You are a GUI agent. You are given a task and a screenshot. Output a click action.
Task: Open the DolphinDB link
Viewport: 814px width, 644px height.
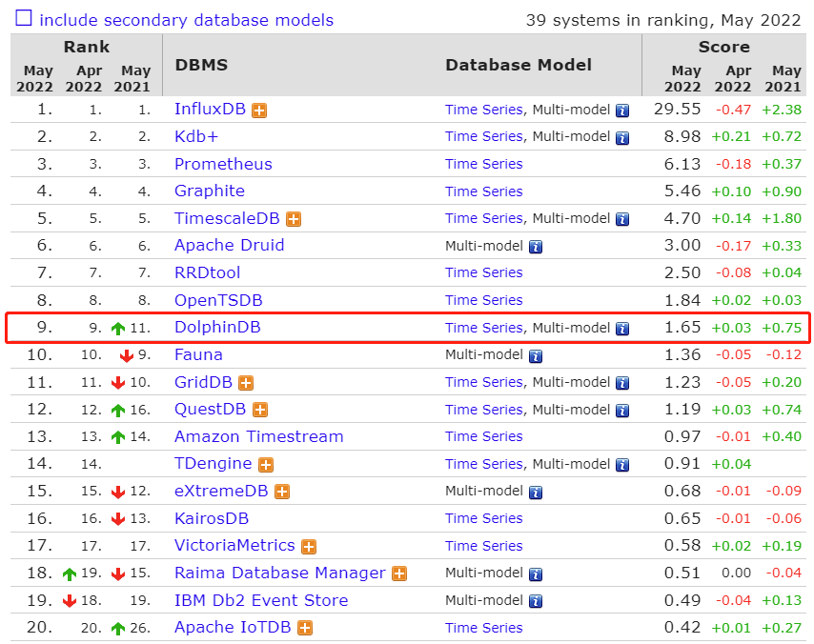click(x=217, y=328)
